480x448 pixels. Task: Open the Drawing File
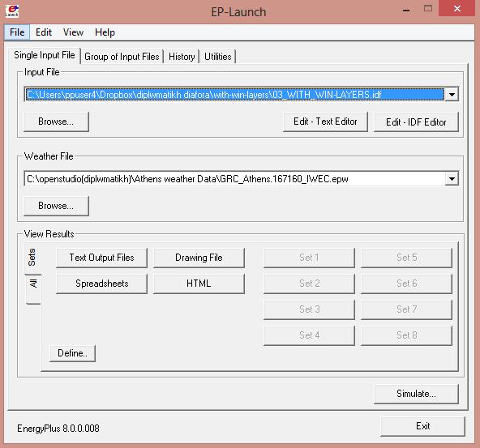point(199,258)
